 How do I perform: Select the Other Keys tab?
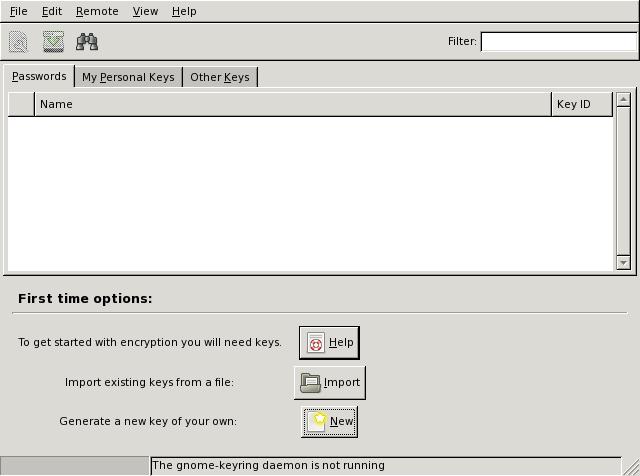pyautogui.click(x=219, y=77)
